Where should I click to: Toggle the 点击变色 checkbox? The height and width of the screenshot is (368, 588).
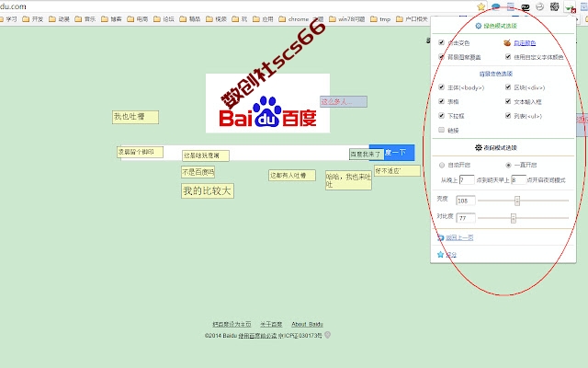coord(441,42)
